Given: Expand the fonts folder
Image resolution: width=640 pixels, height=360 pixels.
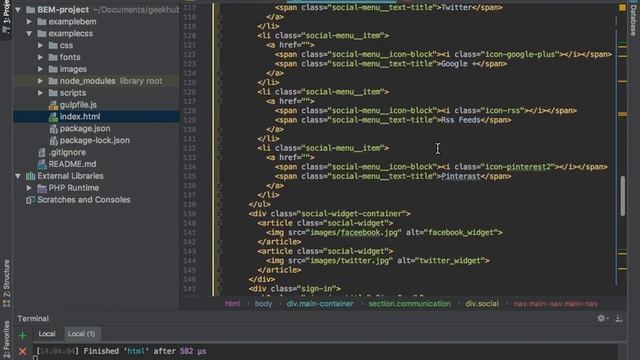Looking at the screenshot, I should (x=40, y=57).
